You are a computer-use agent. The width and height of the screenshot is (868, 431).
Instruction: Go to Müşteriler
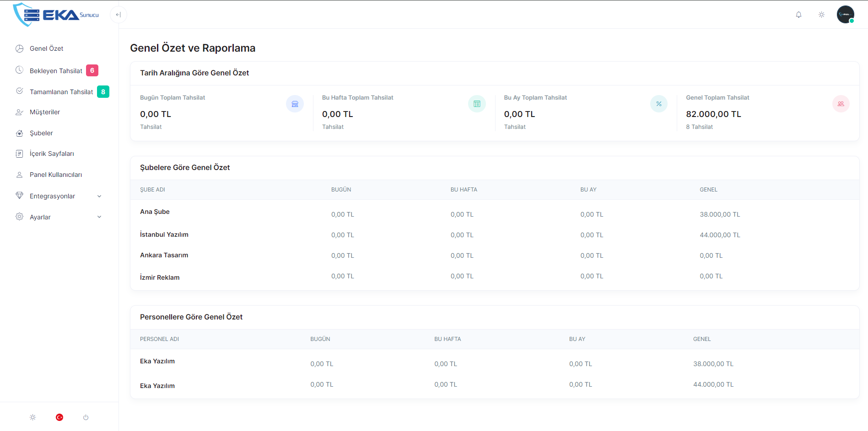[45, 112]
